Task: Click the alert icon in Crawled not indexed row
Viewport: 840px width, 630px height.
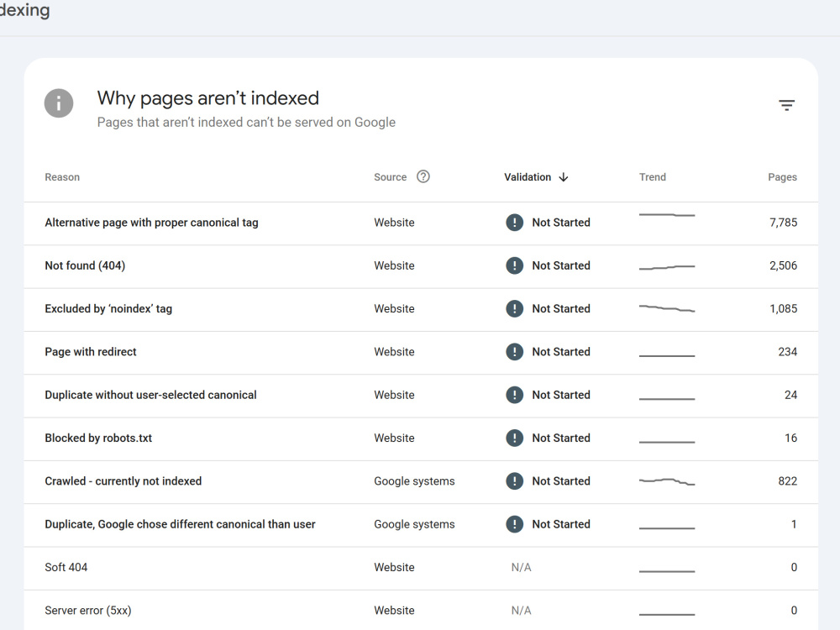Action: click(x=514, y=481)
